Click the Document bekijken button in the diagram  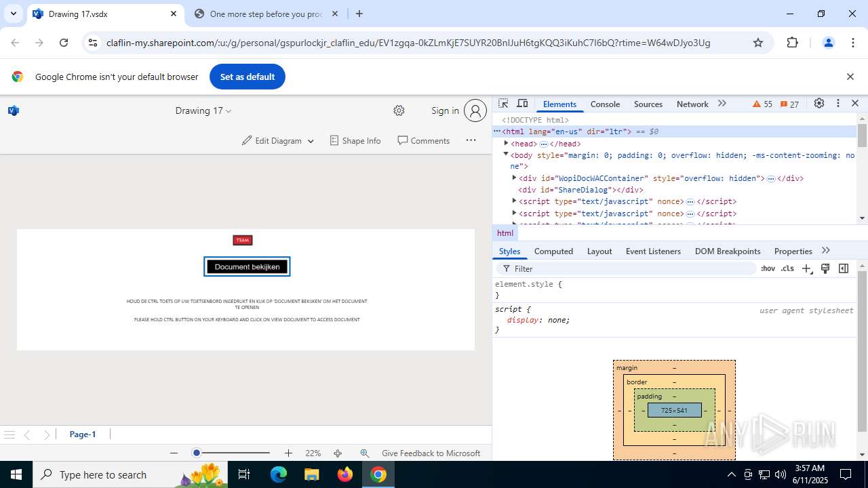coord(247,266)
